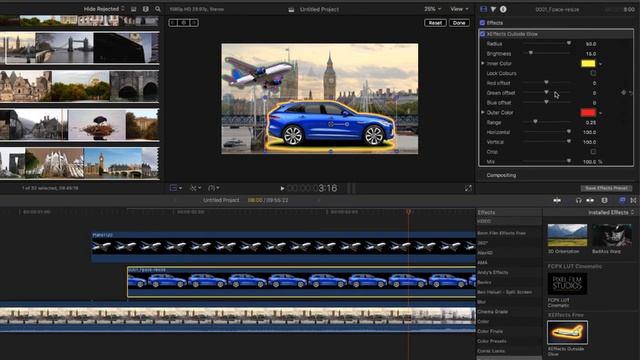Screen dimensions: 640x360
Task: Open the Inner Color swatch dropdown arrow
Action: [600, 64]
